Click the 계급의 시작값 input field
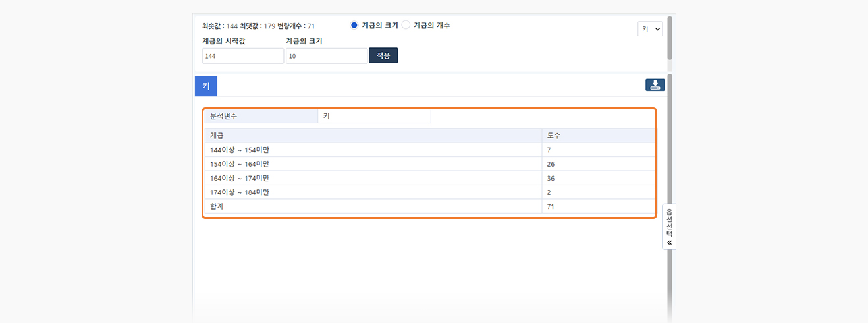The width and height of the screenshot is (868, 323). 242,56
